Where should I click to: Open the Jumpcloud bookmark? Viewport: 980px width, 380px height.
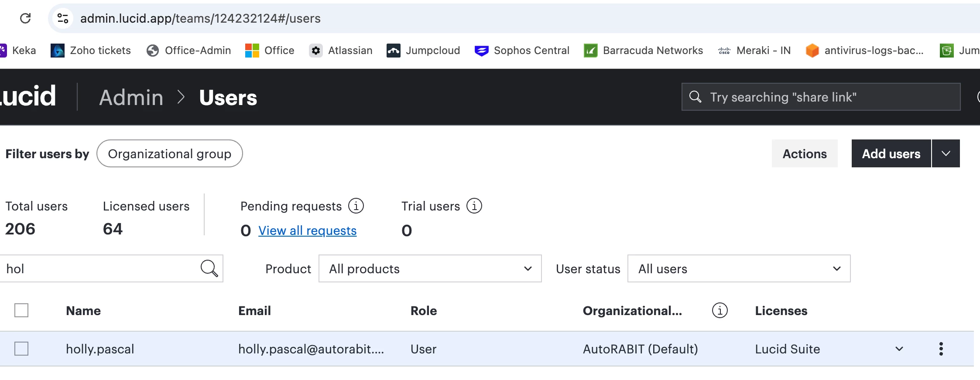(x=423, y=51)
